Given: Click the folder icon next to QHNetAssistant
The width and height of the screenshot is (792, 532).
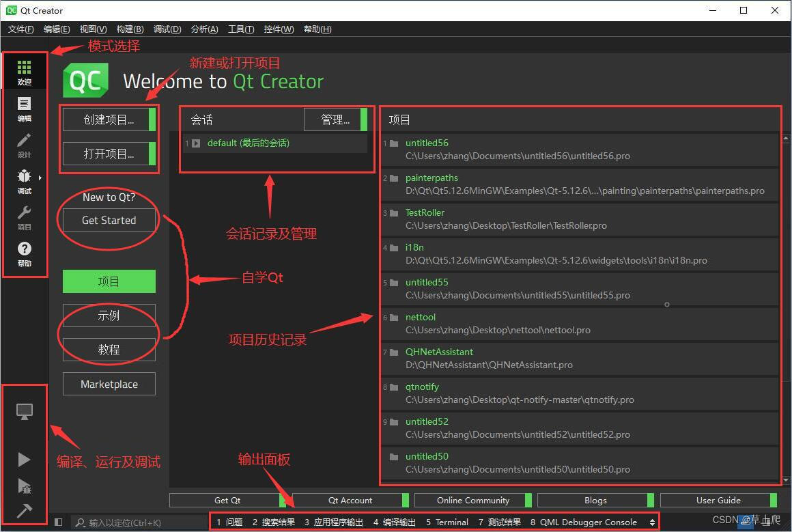Looking at the screenshot, I should coord(394,352).
